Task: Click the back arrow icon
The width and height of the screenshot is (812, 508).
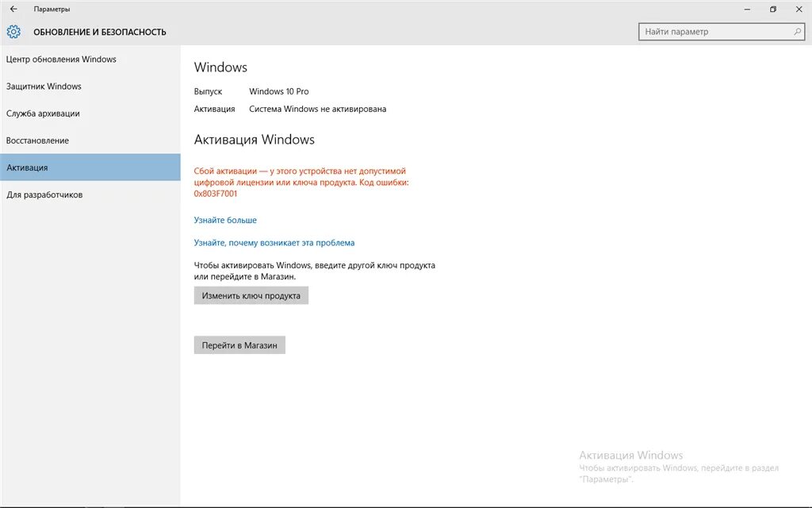Action: coord(13,9)
